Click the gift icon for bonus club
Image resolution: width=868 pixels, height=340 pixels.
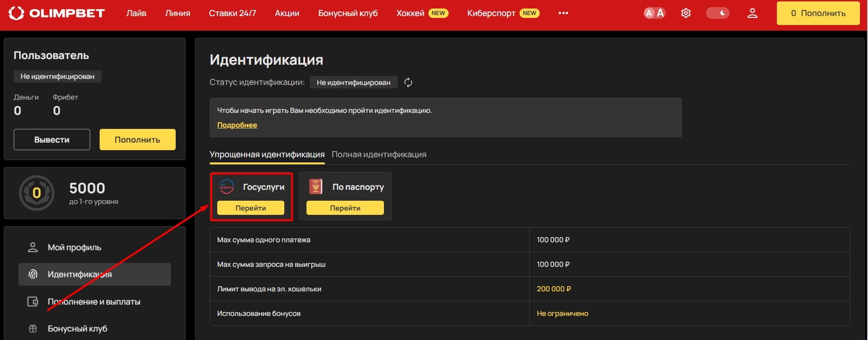pos(33,329)
